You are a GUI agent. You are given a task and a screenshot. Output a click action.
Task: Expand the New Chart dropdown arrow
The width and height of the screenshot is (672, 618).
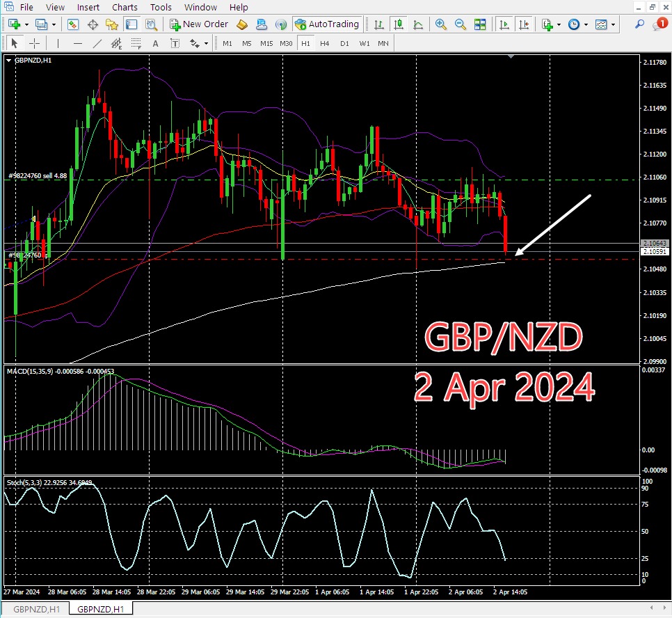[x=26, y=25]
